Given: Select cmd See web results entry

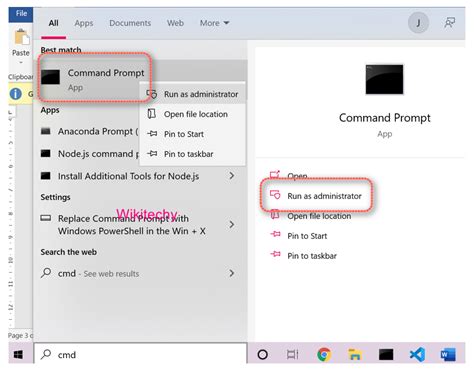Looking at the screenshot, I should pos(98,274).
